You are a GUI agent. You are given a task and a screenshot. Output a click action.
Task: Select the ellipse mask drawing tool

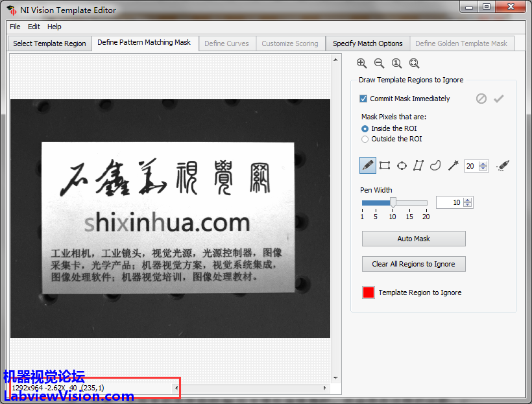coord(402,165)
